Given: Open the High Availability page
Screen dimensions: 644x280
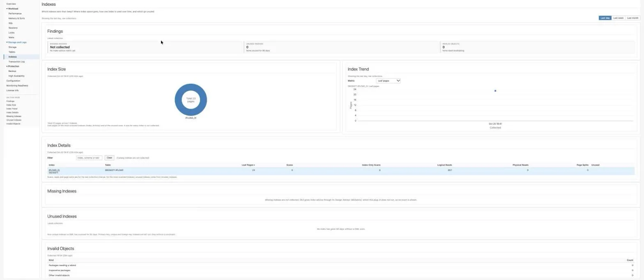Looking at the screenshot, I should click(x=16, y=76).
